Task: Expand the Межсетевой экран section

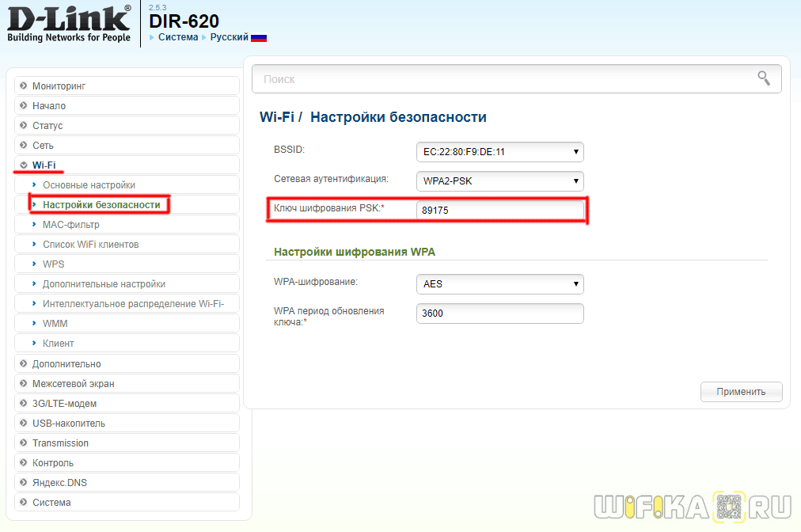Action: click(73, 384)
